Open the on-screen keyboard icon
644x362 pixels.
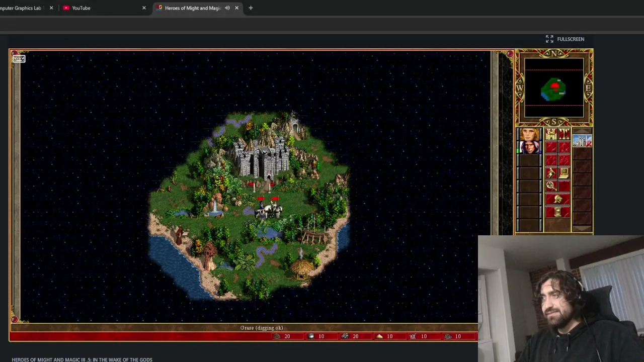(x=19, y=59)
